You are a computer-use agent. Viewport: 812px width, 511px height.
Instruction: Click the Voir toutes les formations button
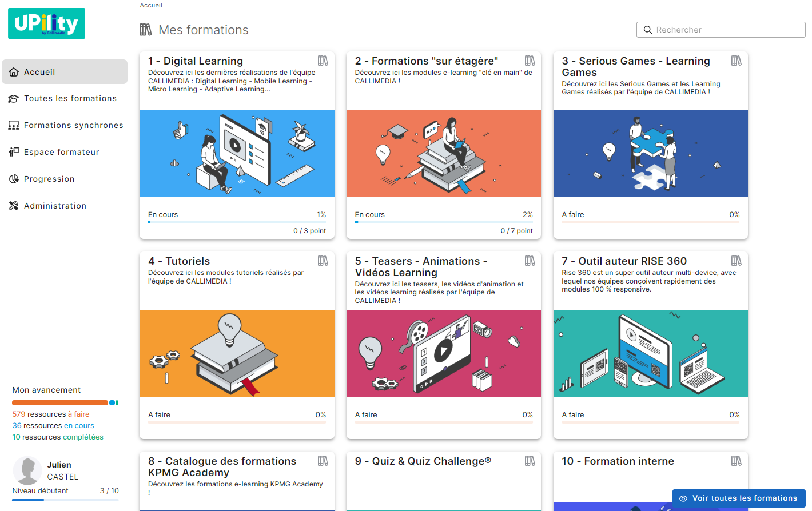pos(739,498)
